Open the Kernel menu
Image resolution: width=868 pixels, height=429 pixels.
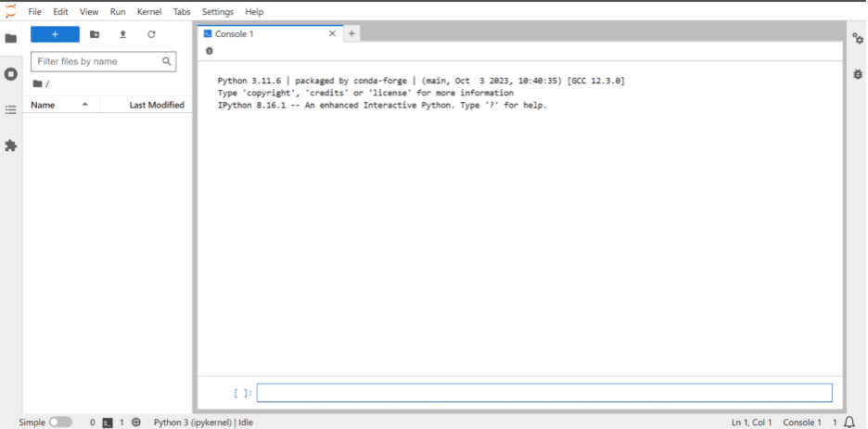(149, 12)
